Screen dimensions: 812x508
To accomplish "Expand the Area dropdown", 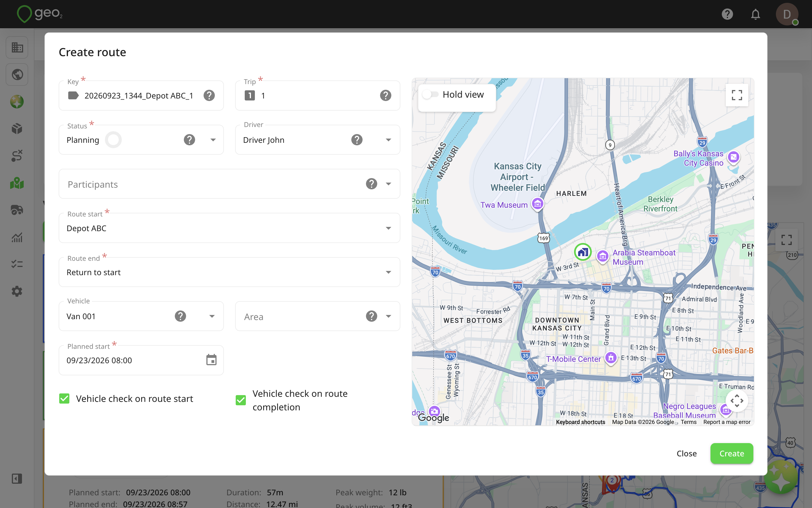I will coord(388,316).
